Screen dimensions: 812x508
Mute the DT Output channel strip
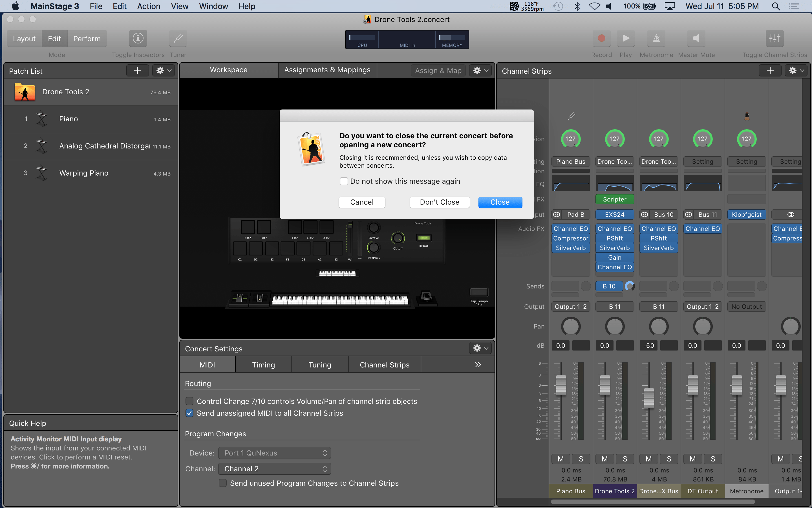click(692, 459)
